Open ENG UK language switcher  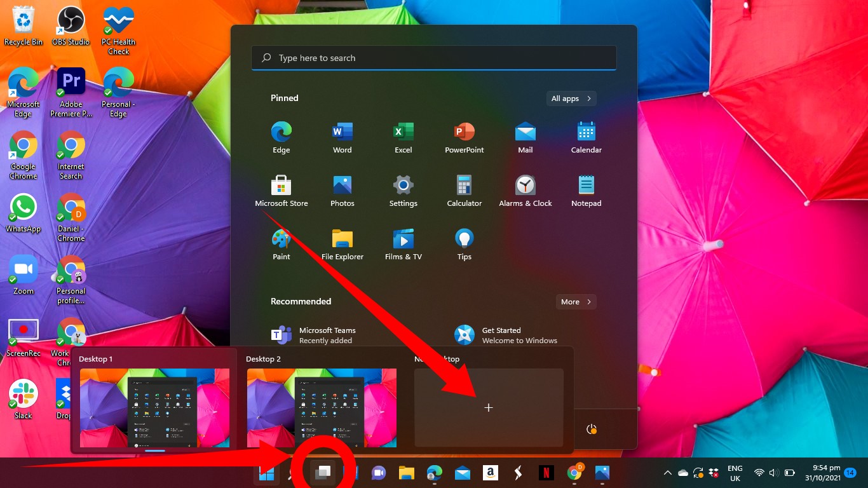[x=735, y=473]
